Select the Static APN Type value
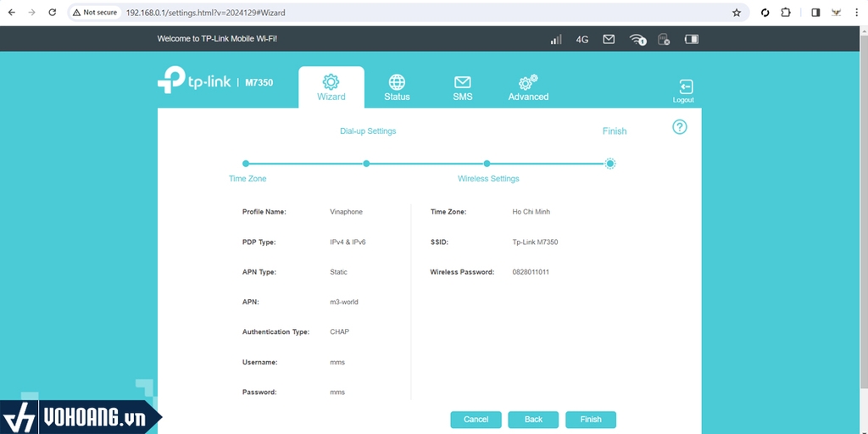This screenshot has width=868, height=434. click(339, 272)
